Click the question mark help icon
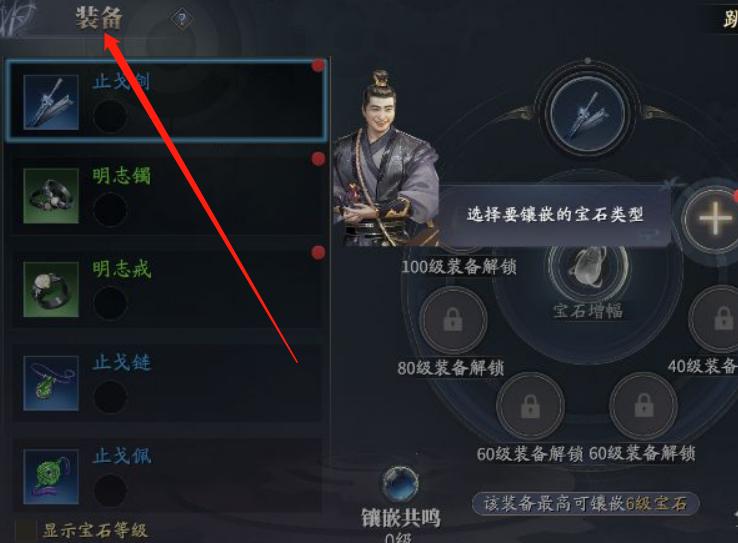This screenshot has height=543, width=738. pyautogui.click(x=182, y=19)
